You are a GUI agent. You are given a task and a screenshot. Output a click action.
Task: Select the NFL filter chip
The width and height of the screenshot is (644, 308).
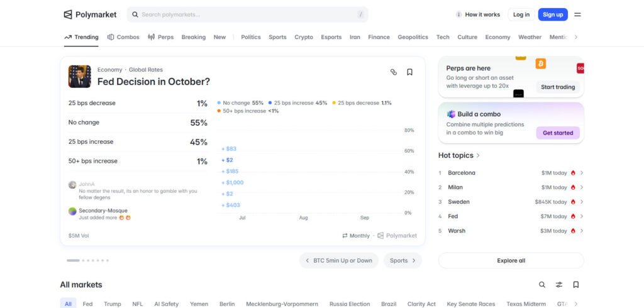[138, 304]
